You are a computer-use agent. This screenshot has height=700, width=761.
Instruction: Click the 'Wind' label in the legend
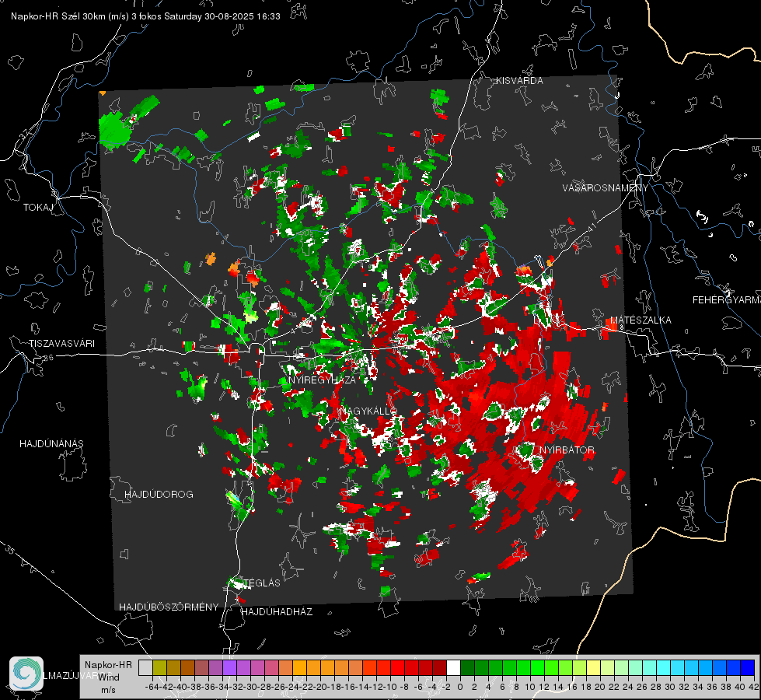tap(109, 677)
